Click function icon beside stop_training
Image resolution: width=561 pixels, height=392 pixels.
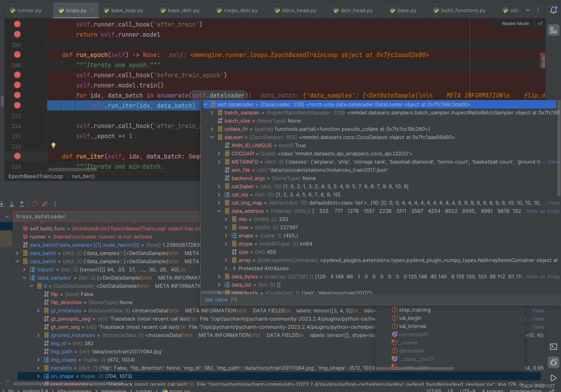395,310
